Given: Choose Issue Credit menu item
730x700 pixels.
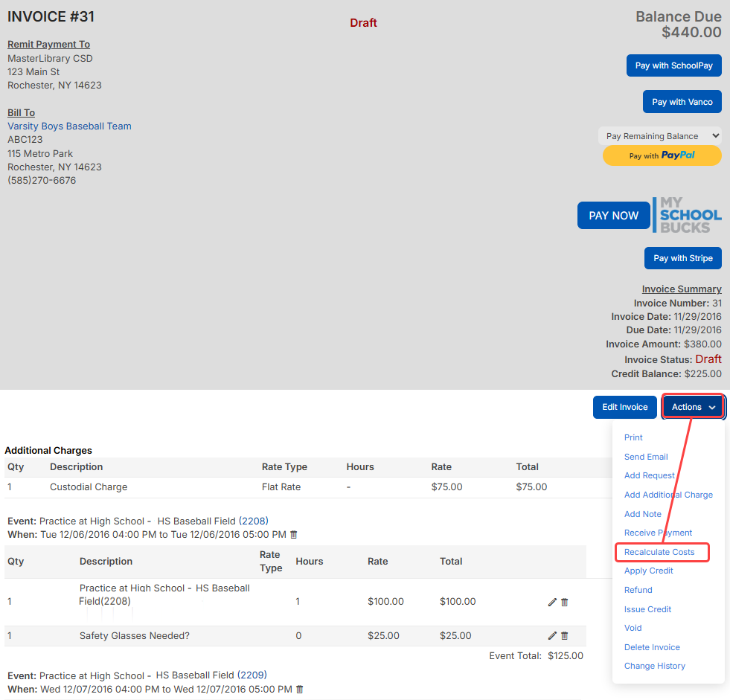Looking at the screenshot, I should click(x=647, y=610).
